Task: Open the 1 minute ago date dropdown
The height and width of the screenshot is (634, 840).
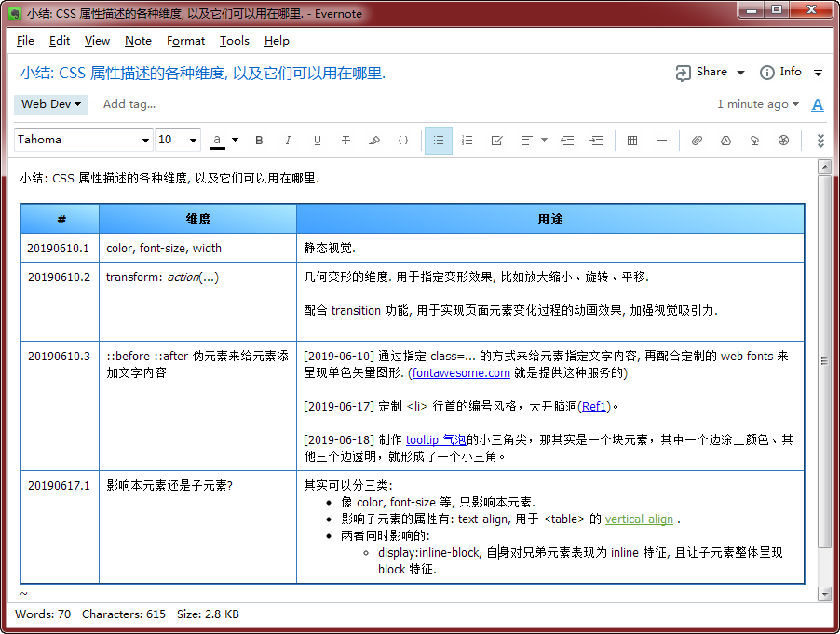Action: (757, 104)
